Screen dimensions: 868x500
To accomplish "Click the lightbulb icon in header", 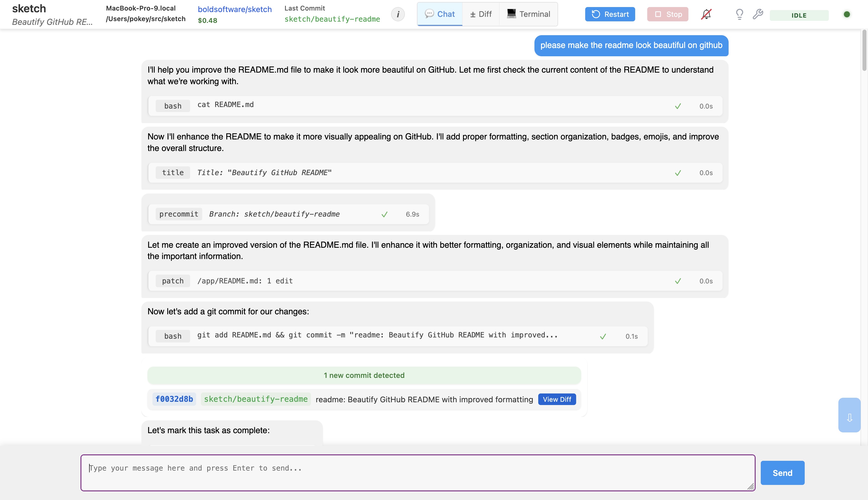I will point(739,14).
